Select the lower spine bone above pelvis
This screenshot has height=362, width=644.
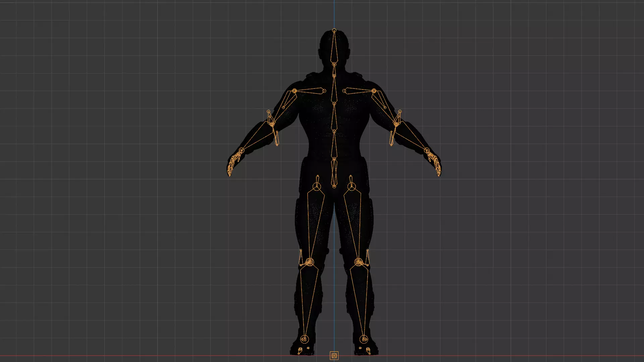tap(334, 144)
